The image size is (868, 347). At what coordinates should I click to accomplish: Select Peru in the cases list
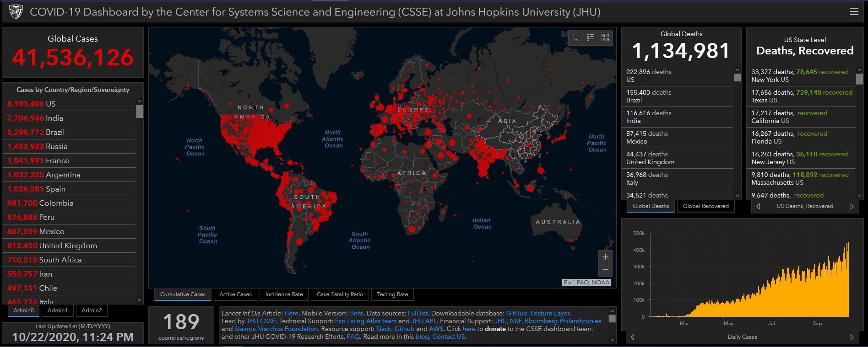coord(69,217)
